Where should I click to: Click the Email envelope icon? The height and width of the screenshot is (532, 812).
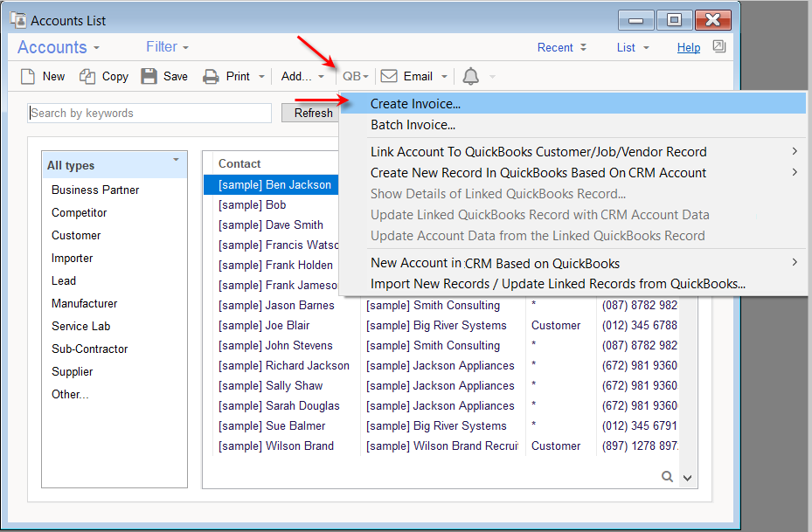coord(389,77)
